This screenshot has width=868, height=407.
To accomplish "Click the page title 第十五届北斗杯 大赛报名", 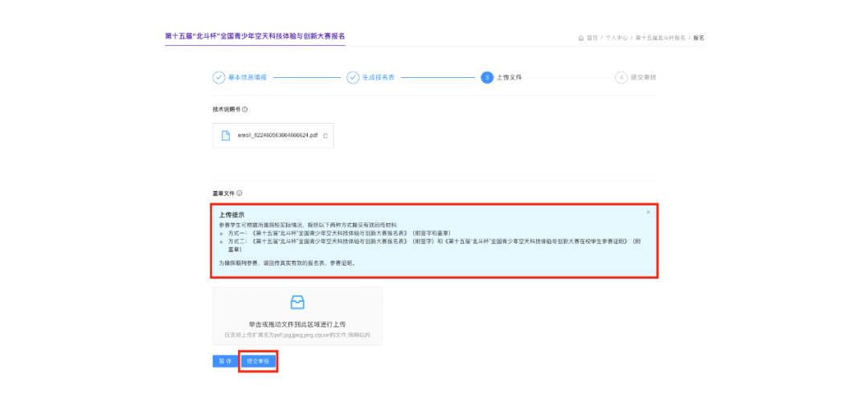I will coord(256,36).
